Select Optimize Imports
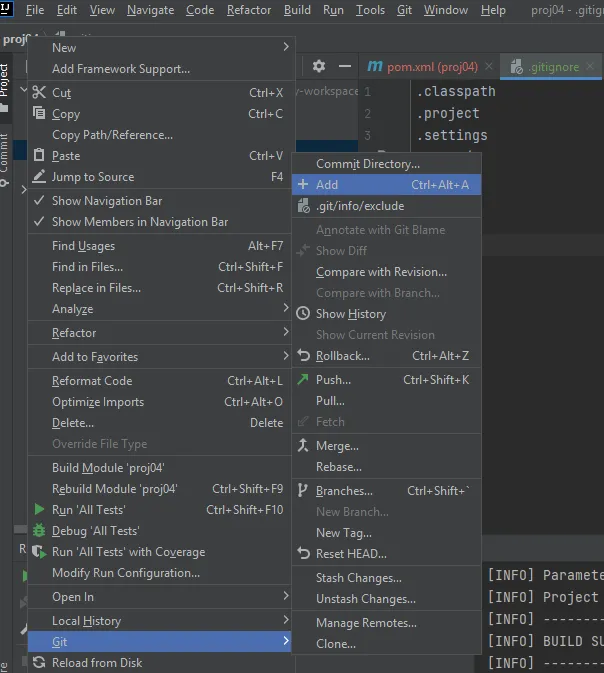Screen dimensions: 604x673 point(159,402)
